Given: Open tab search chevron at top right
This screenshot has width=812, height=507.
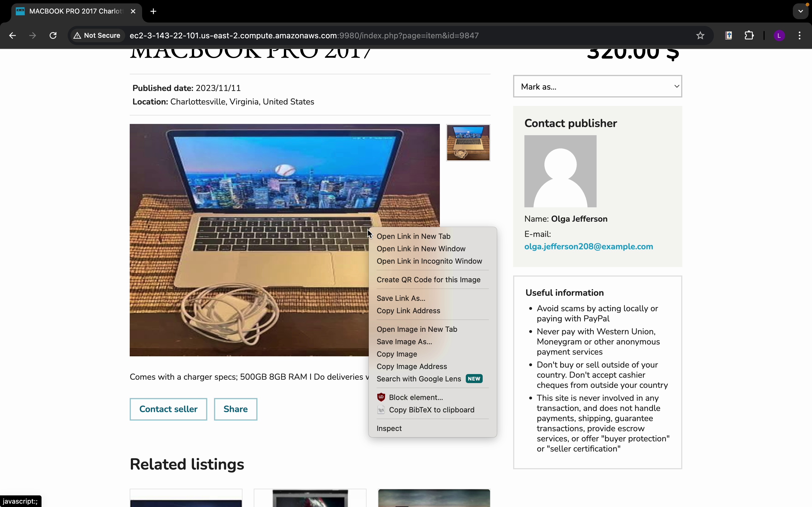Looking at the screenshot, I should [801, 11].
